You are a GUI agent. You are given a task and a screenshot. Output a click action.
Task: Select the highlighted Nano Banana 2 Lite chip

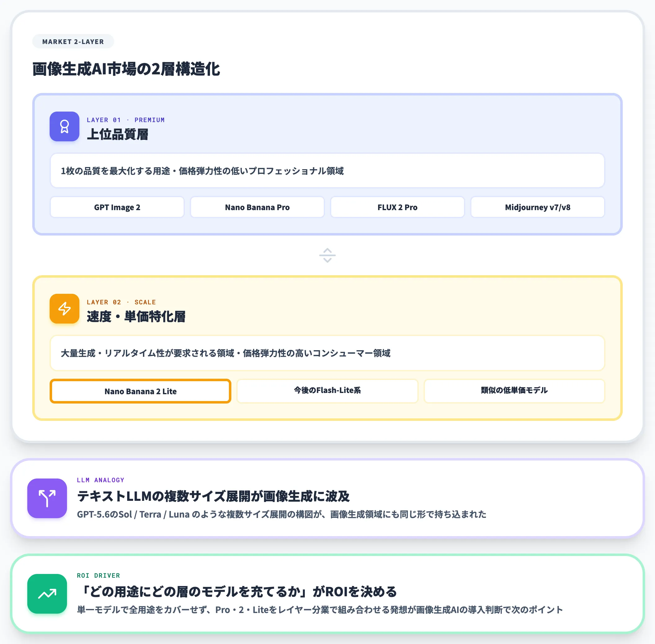coord(140,391)
